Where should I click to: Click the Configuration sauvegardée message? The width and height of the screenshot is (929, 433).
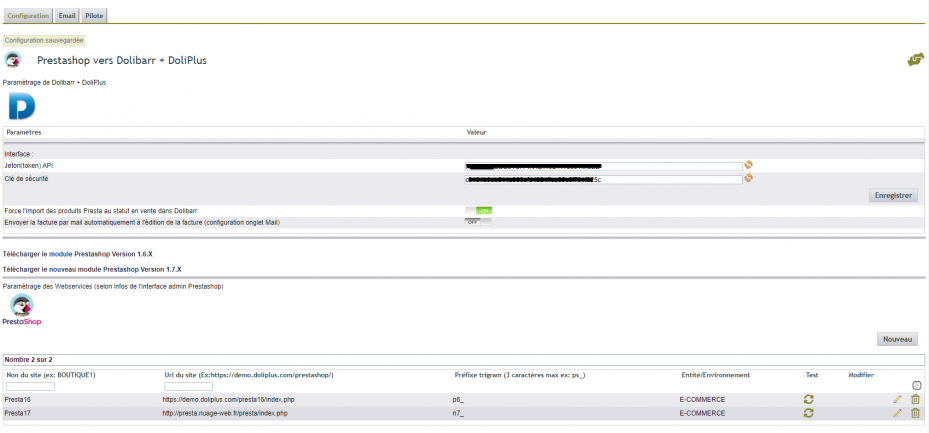pyautogui.click(x=44, y=41)
